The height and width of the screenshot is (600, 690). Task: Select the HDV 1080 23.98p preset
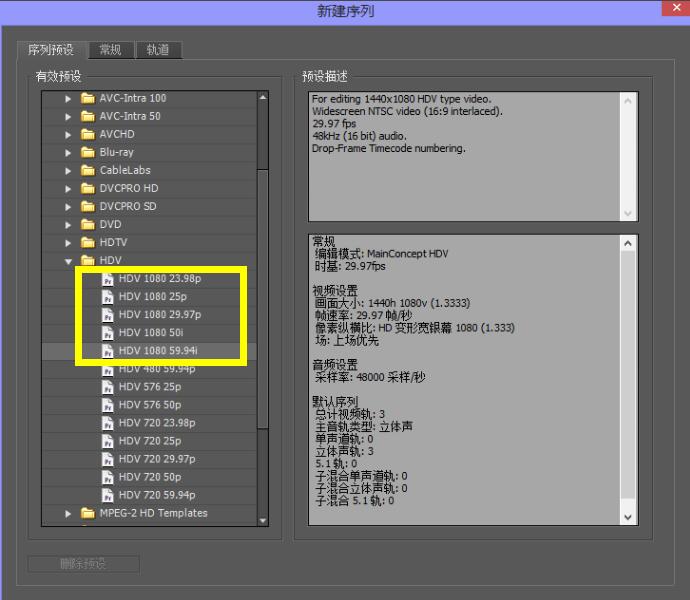[160, 279]
